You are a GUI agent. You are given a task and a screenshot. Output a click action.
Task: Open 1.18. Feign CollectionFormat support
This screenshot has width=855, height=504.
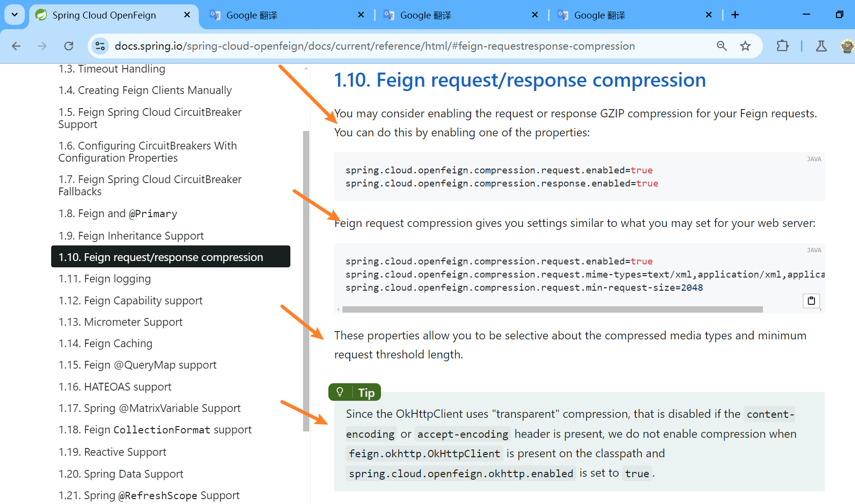(155, 429)
